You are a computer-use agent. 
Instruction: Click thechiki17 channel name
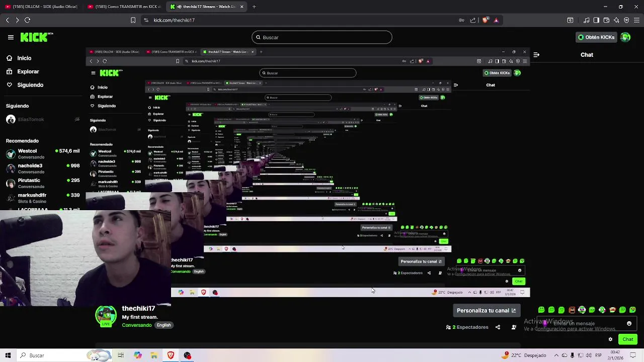point(138,309)
